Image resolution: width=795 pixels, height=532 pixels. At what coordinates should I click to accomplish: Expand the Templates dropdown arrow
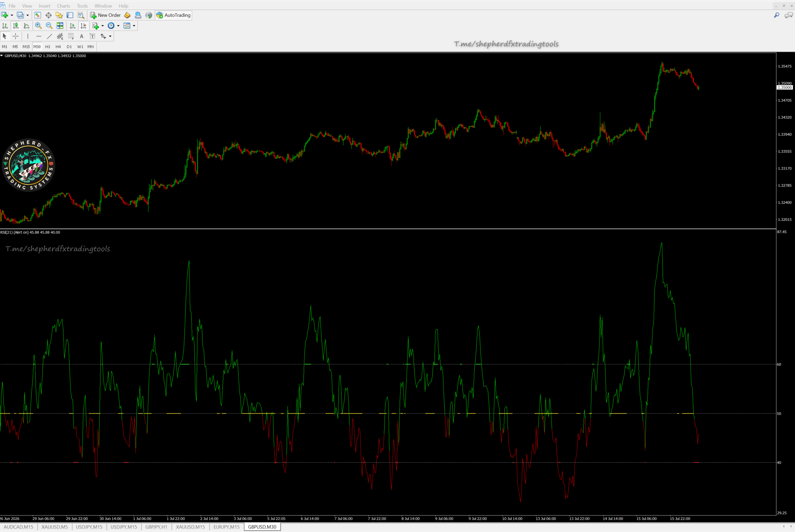click(134, 26)
